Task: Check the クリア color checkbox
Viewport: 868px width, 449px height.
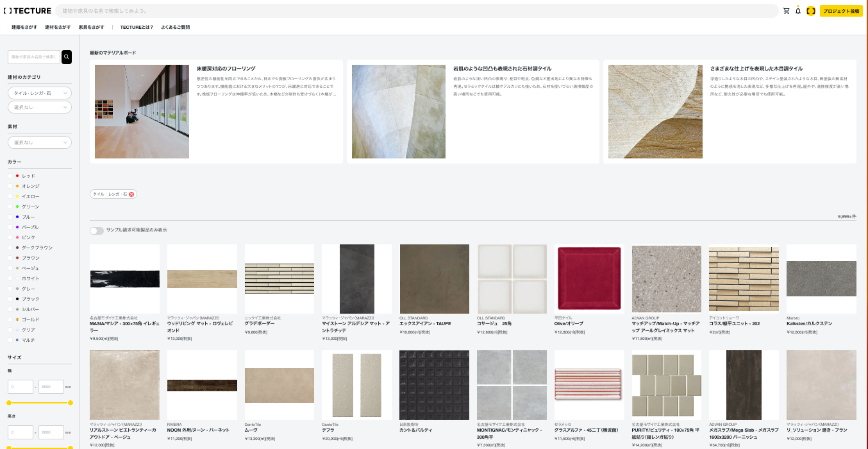Action: pos(10,330)
